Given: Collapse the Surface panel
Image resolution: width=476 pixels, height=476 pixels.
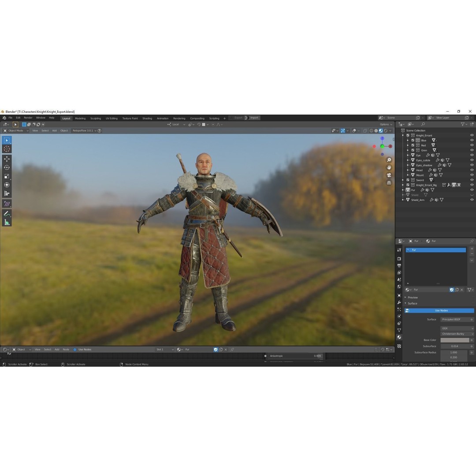Looking at the screenshot, I should pyautogui.click(x=405, y=303).
